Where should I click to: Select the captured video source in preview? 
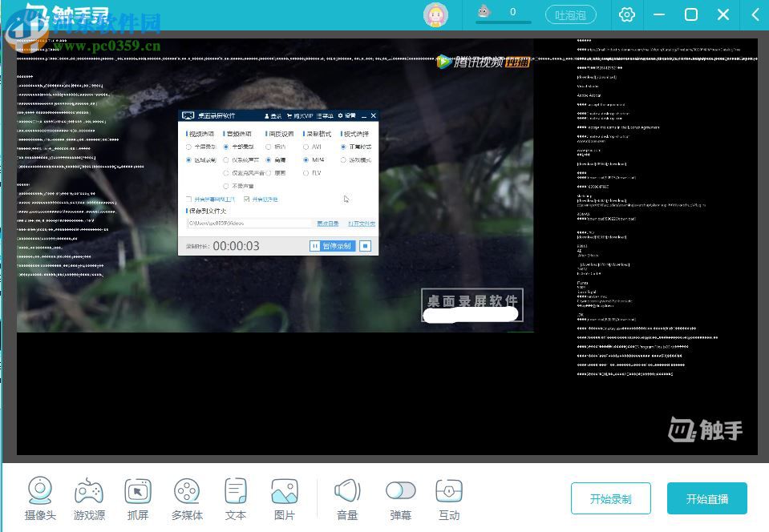[275, 185]
